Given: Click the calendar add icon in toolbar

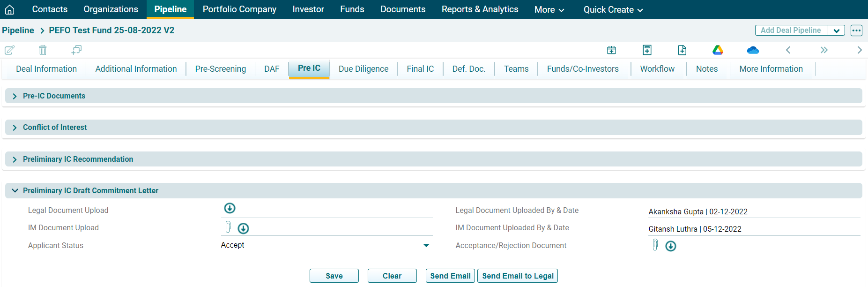Looking at the screenshot, I should 611,50.
